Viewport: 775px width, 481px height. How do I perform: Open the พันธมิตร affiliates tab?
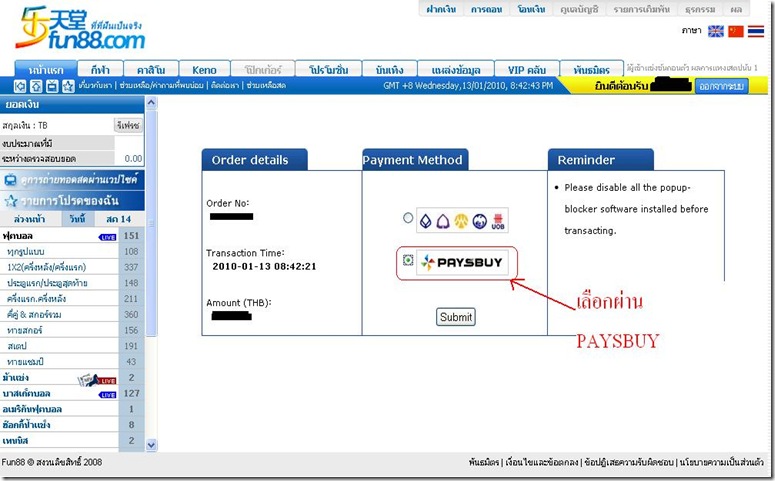[x=592, y=70]
